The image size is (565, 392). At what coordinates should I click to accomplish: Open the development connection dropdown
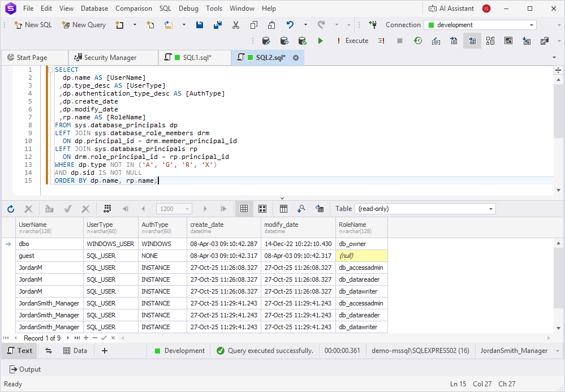480,25
